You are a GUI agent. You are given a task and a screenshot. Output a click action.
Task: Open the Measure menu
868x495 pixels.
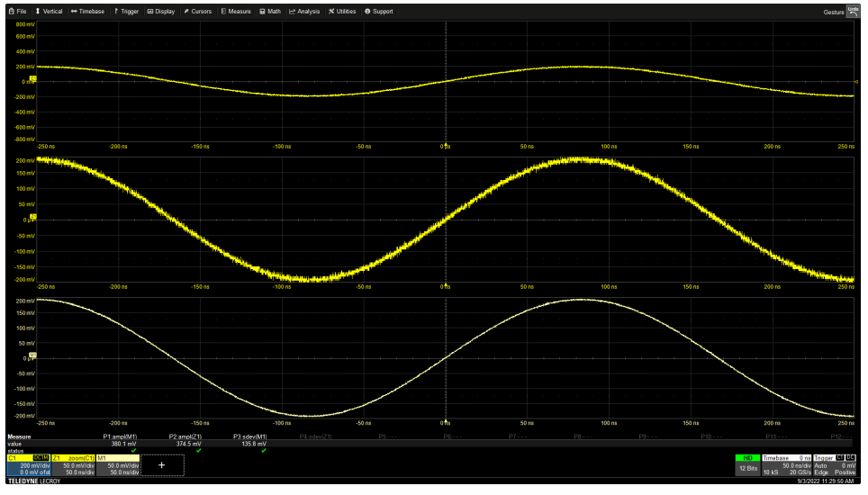pyautogui.click(x=236, y=11)
